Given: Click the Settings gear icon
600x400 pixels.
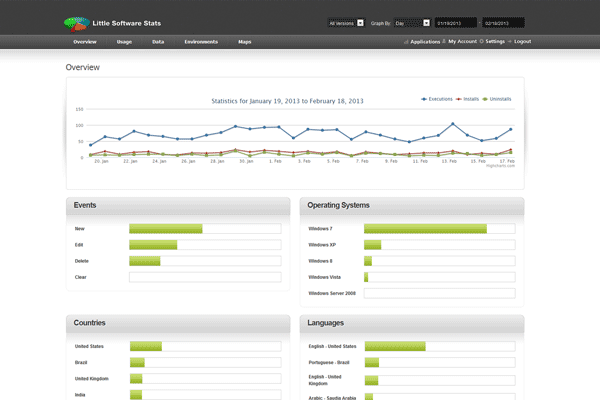Looking at the screenshot, I should 481,42.
